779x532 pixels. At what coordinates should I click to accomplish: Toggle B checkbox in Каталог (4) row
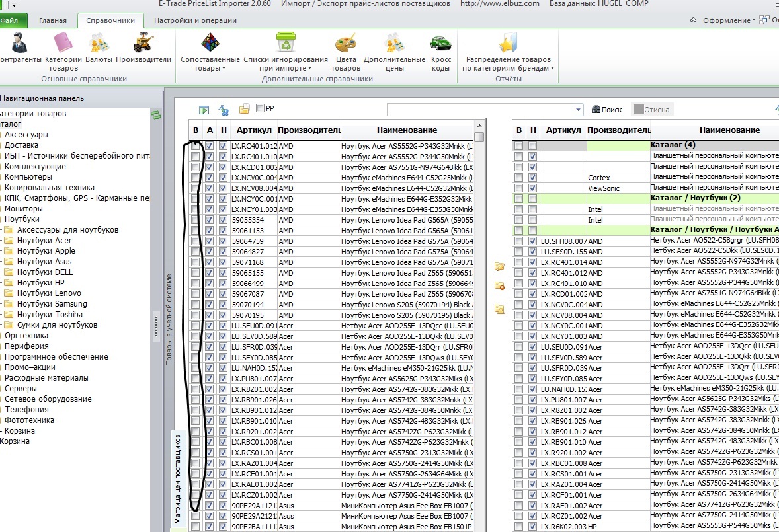518,146
